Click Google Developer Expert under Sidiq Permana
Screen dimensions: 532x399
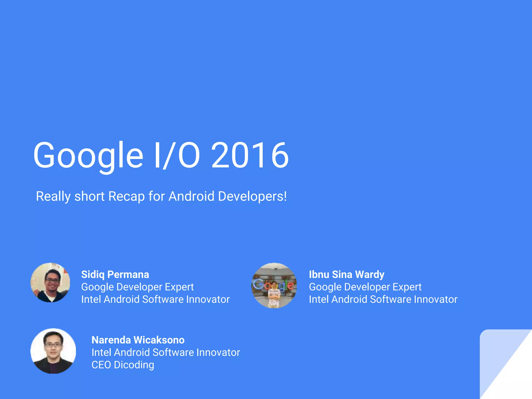pos(137,287)
